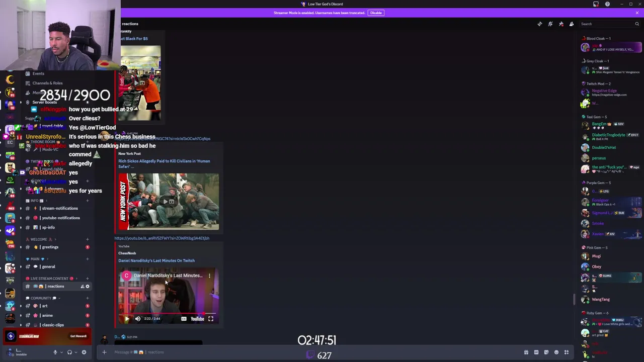Click the chat scrollbar thumb
The height and width of the screenshot is (362, 644).
coord(574,299)
